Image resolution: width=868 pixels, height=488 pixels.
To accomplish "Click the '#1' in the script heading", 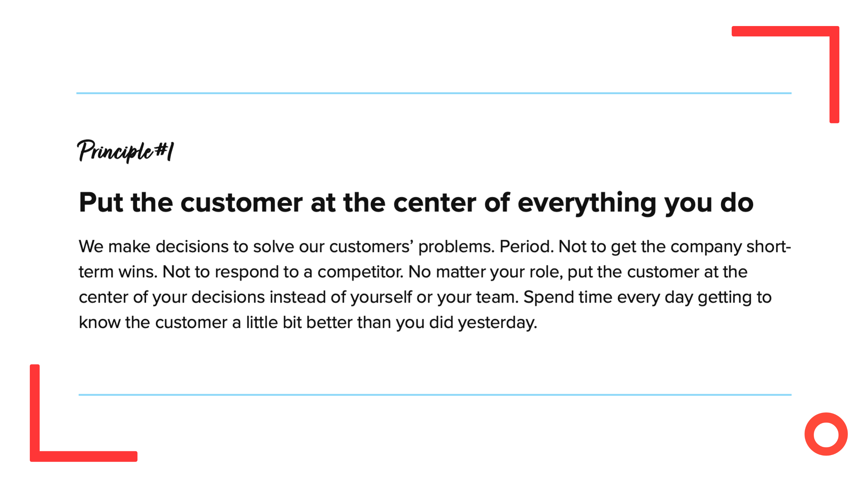I will (x=165, y=150).
